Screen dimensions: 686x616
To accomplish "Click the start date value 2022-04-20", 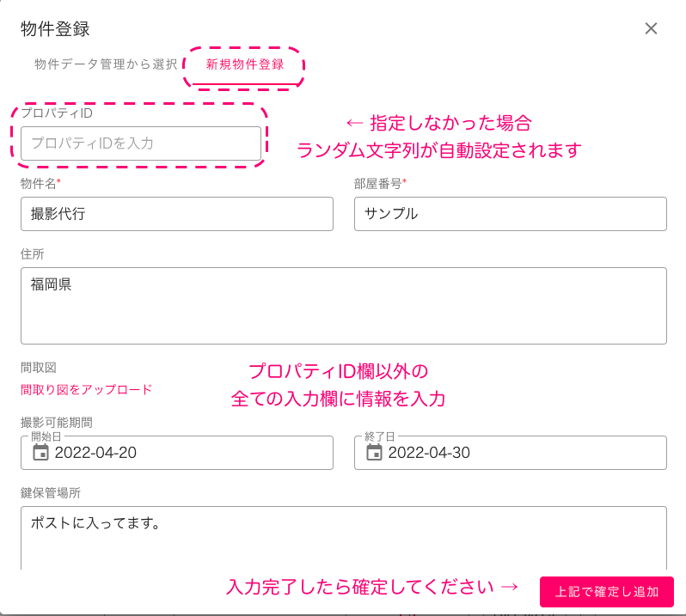I will [x=95, y=453].
